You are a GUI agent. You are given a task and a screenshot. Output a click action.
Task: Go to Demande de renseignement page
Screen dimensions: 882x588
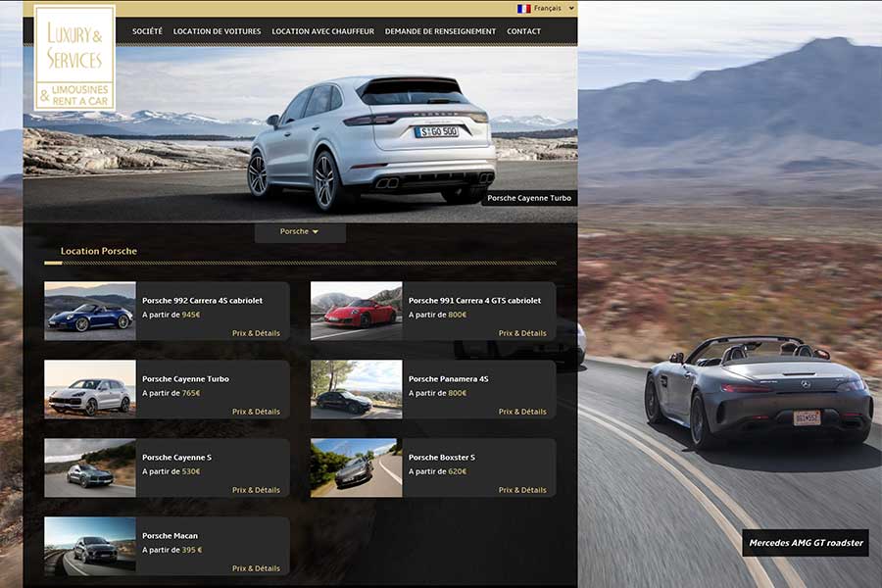pos(440,31)
